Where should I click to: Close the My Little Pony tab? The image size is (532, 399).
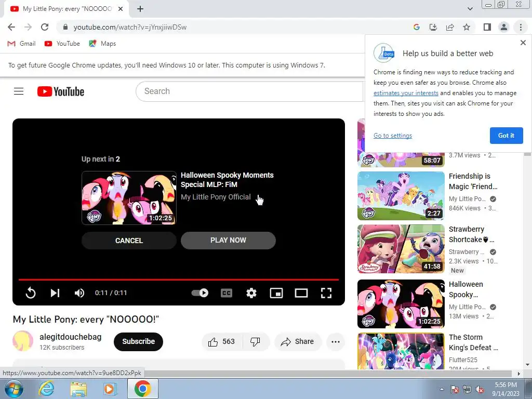pos(121,9)
